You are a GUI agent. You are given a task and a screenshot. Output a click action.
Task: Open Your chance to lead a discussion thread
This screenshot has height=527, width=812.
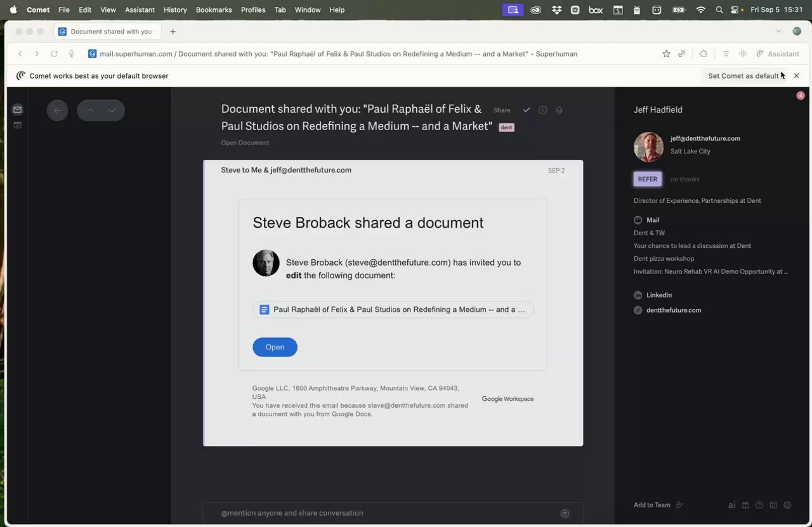pos(692,245)
